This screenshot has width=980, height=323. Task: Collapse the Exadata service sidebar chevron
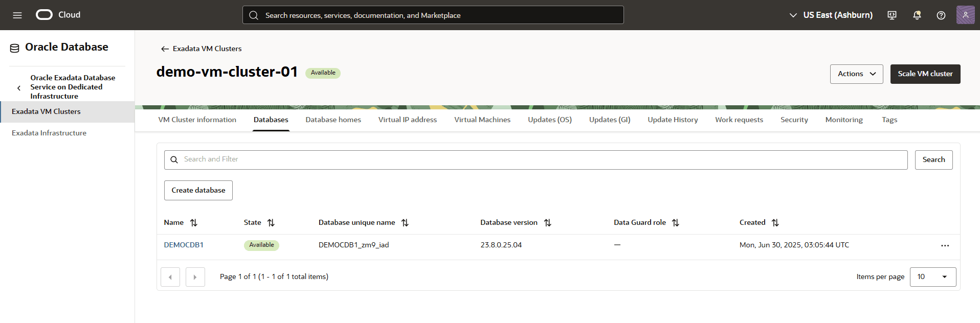(19, 88)
